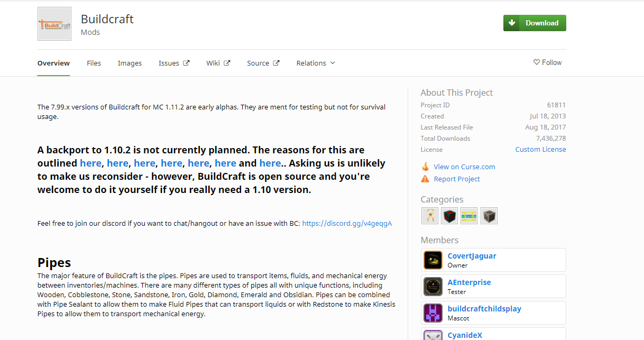Open the third category icon with striped pipes
This screenshot has height=340, width=644.
click(469, 216)
